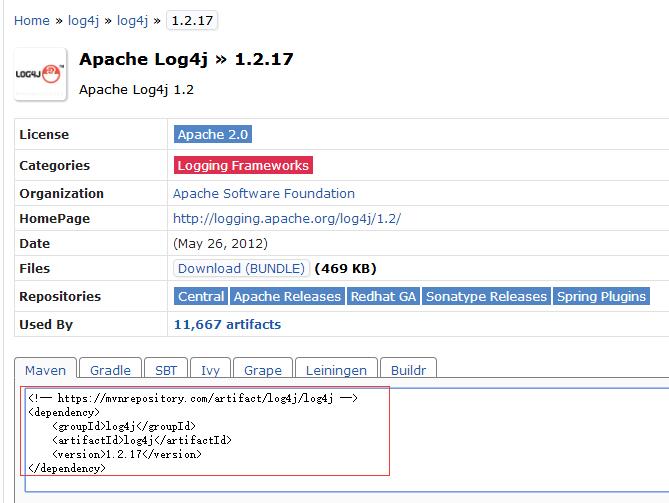This screenshot has height=503, width=669.
Task: Open the Logging Frameworks category tag
Action: tap(243, 165)
